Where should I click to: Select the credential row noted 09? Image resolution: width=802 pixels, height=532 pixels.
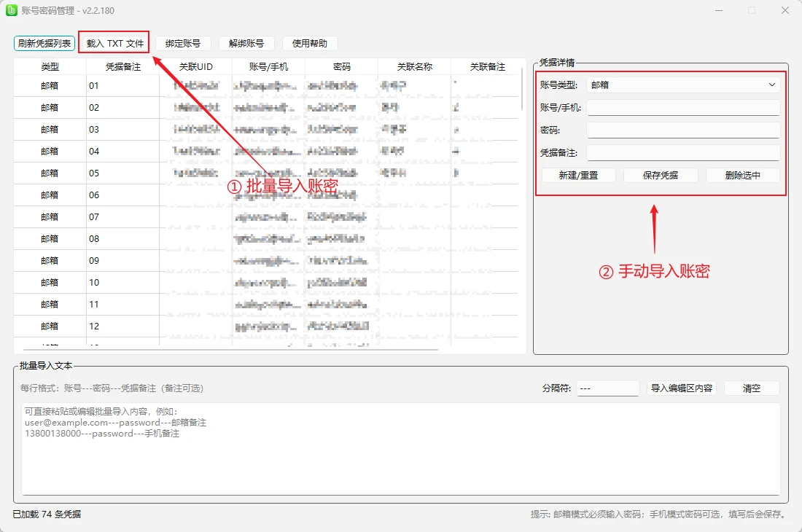[266, 261]
